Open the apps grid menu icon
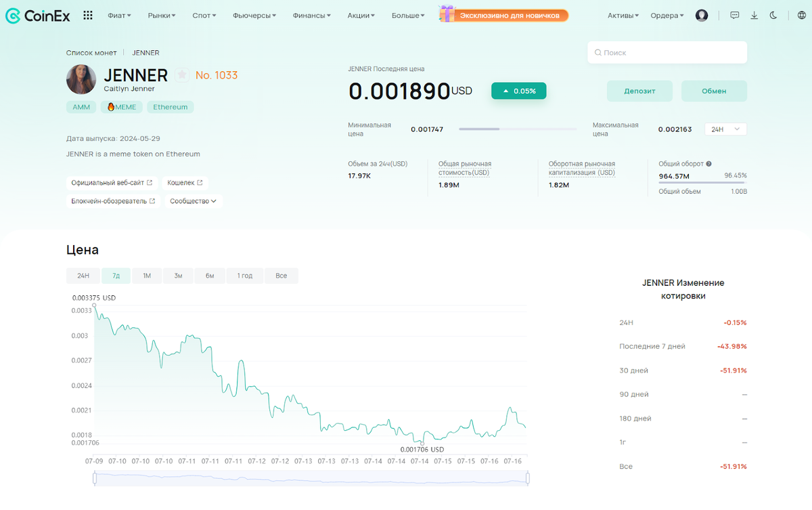Viewport: 812px width, 510px height. coord(88,15)
